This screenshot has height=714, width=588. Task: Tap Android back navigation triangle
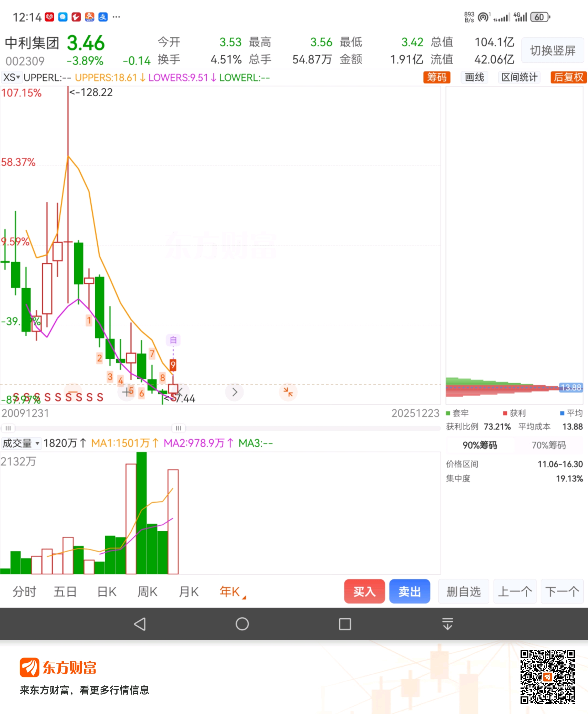click(140, 624)
